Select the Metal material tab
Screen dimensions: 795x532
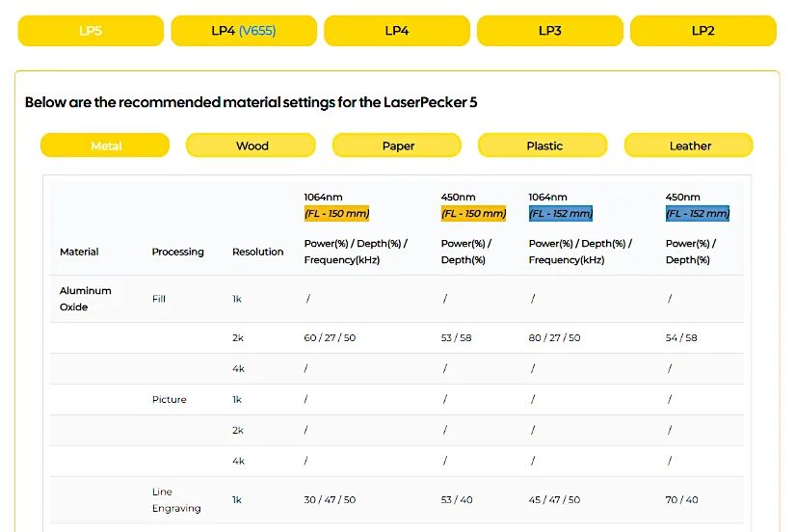point(105,146)
